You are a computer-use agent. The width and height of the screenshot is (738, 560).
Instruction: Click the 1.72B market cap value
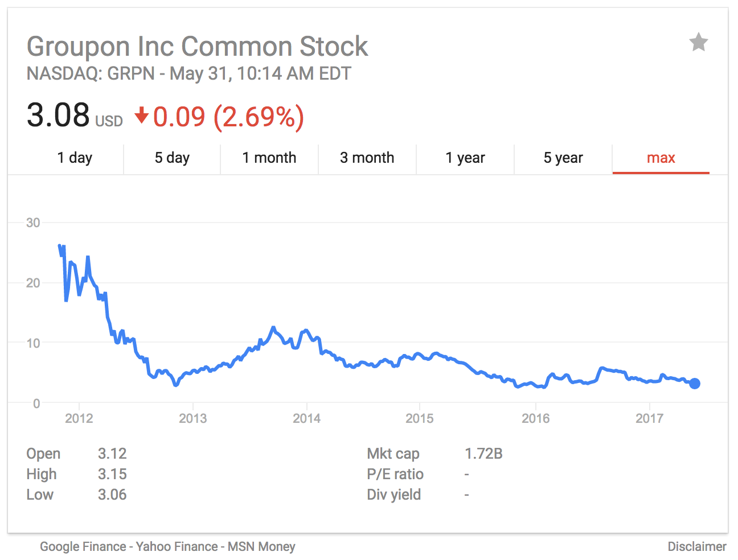483,454
